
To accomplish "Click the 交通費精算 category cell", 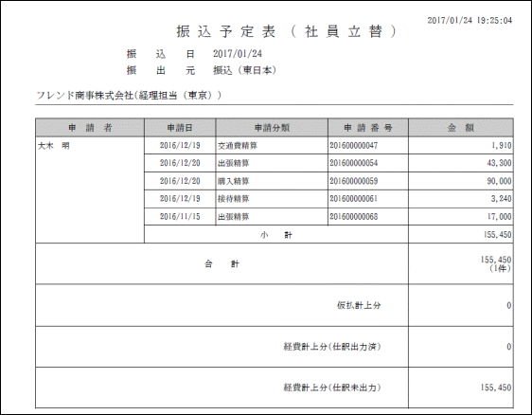I will (x=272, y=146).
